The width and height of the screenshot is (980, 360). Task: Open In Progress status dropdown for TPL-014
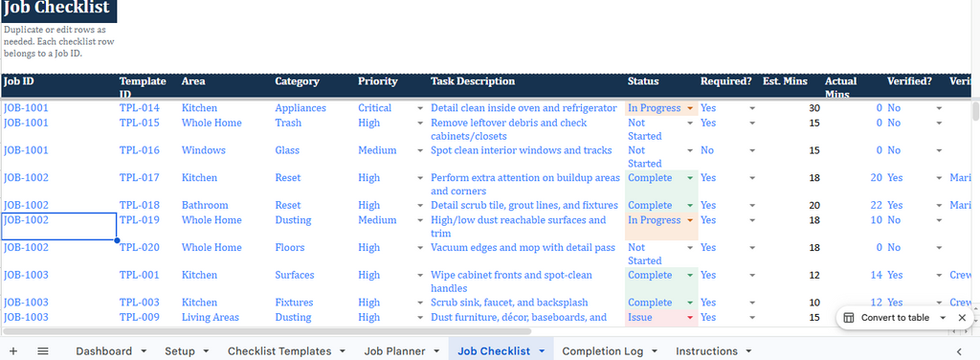click(690, 108)
